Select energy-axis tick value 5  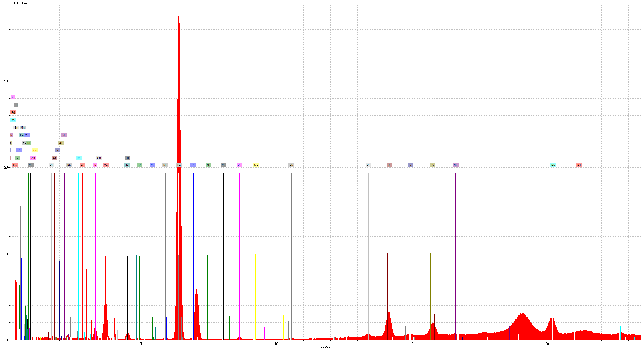141,344
